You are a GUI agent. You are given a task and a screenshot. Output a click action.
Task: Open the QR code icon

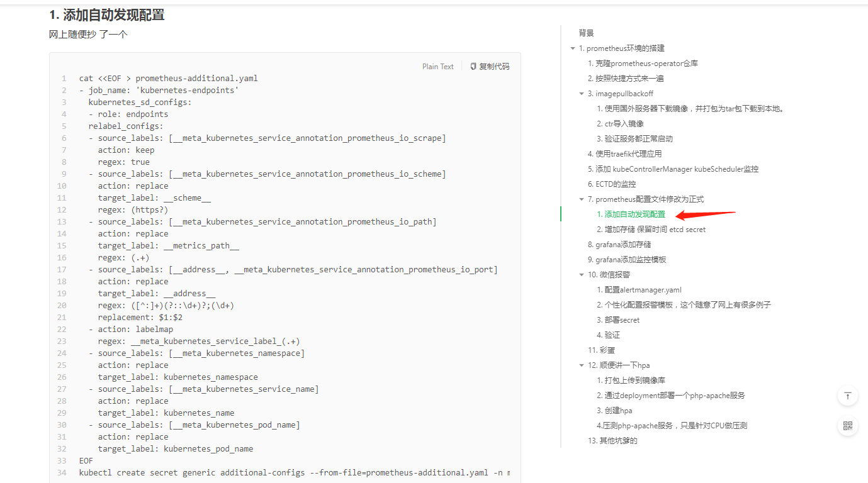coord(848,426)
